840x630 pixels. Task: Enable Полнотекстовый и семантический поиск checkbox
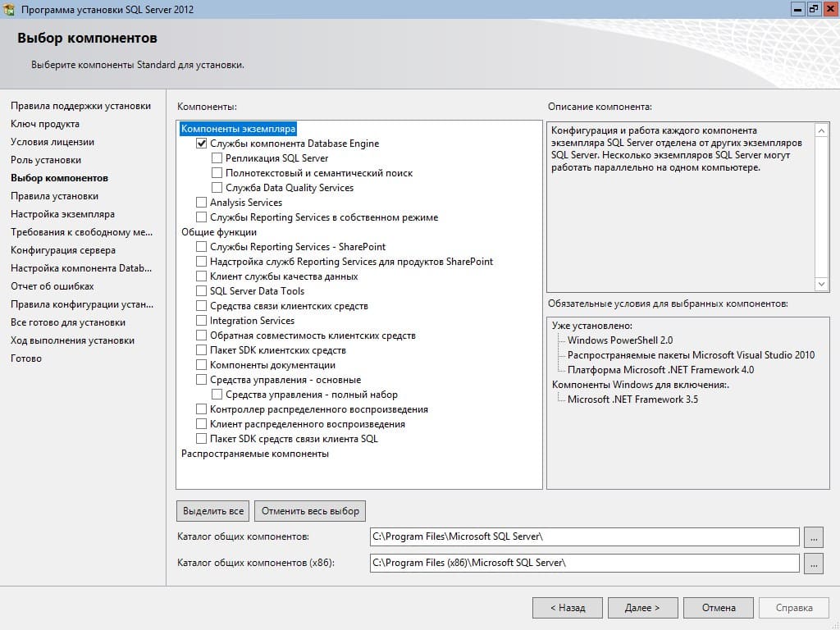217,172
